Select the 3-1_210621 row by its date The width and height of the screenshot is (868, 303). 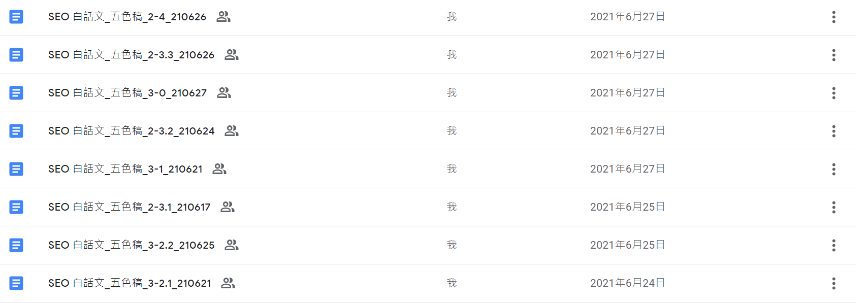tap(627, 169)
